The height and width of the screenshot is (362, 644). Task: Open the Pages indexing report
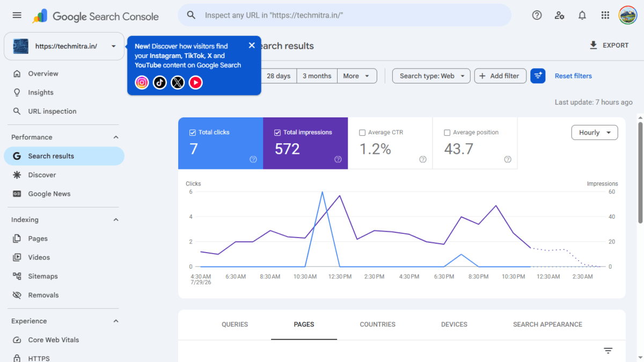(x=64, y=239)
